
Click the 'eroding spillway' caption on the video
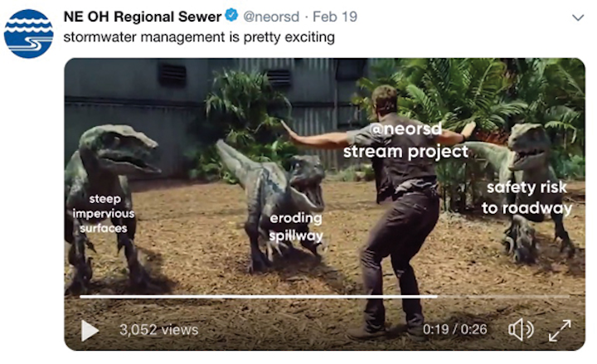(296, 227)
